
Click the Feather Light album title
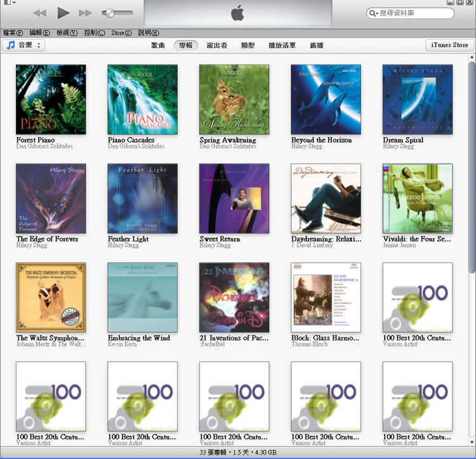(x=128, y=239)
